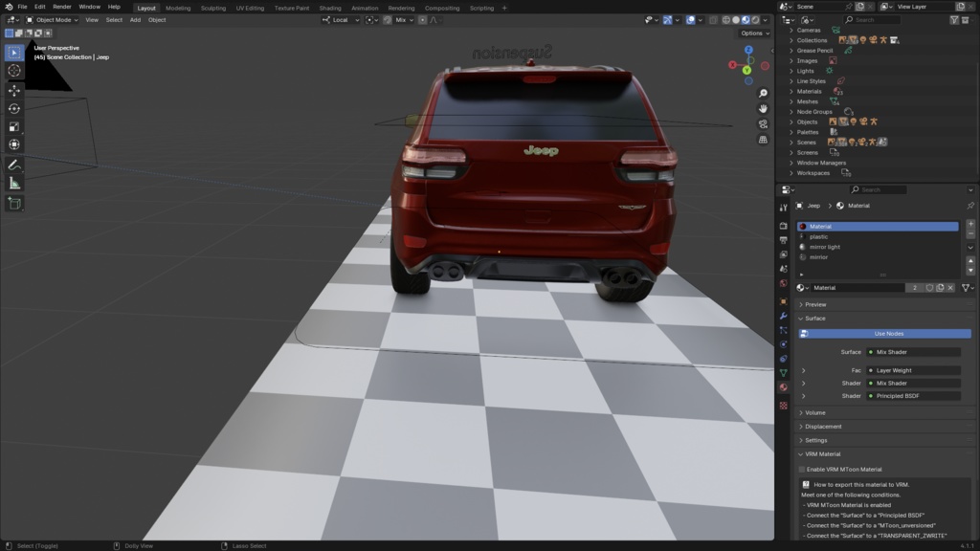This screenshot has width=980, height=551.
Task: Select the Select Box tool
Action: 14,54
